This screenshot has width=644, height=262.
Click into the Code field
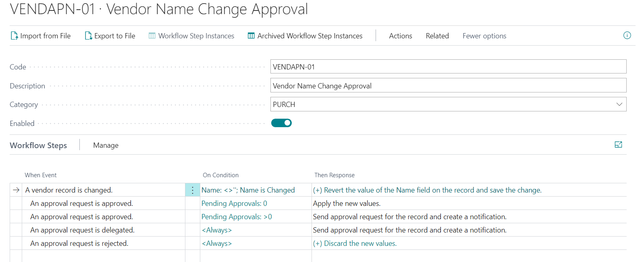tap(448, 67)
